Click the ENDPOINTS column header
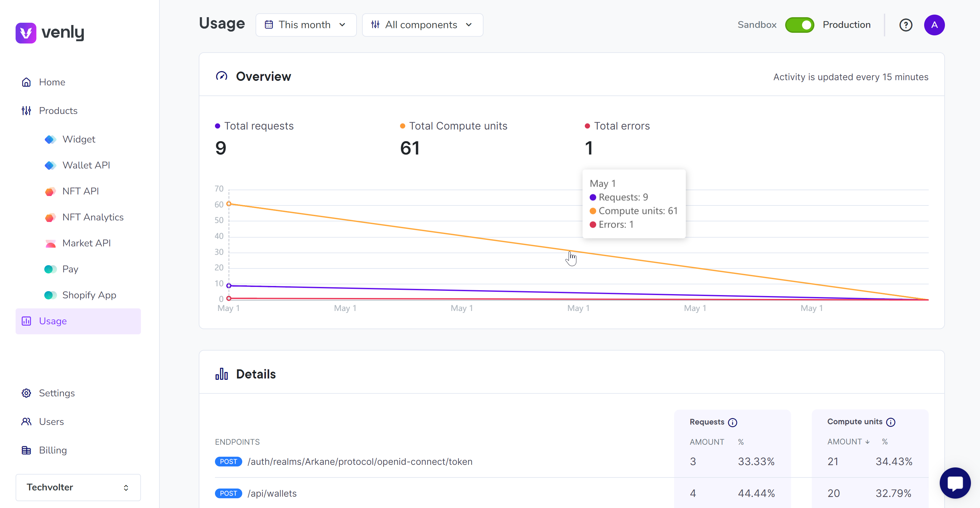980x508 pixels. [x=237, y=442]
